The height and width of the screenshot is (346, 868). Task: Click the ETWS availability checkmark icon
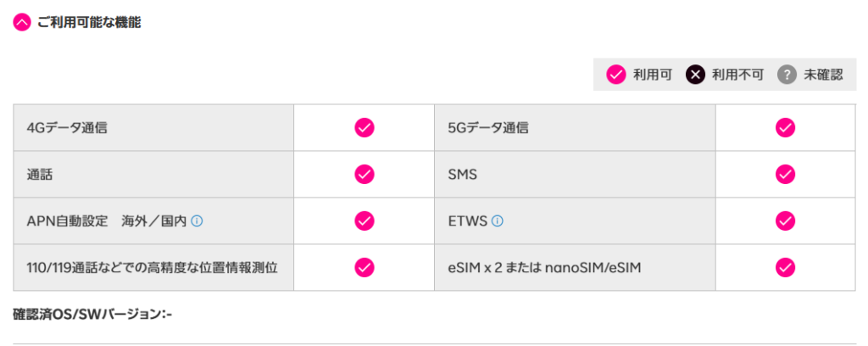point(786,221)
